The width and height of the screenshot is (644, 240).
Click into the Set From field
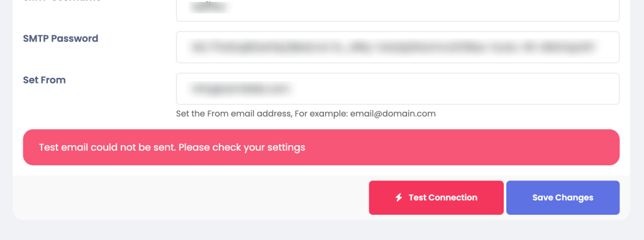(x=397, y=89)
